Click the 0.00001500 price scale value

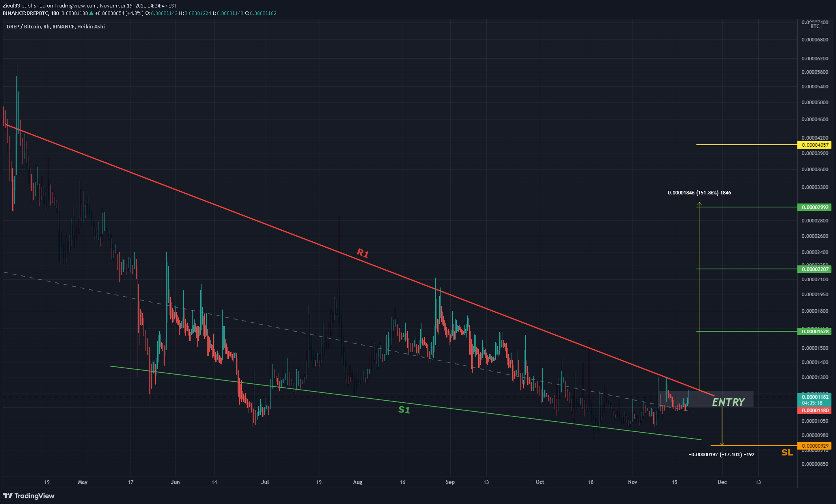pyautogui.click(x=815, y=348)
